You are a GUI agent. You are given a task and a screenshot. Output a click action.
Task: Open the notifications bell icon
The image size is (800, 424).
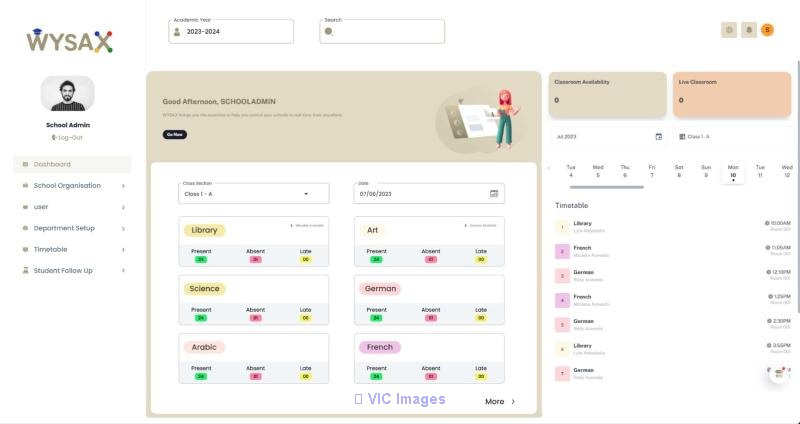748,30
